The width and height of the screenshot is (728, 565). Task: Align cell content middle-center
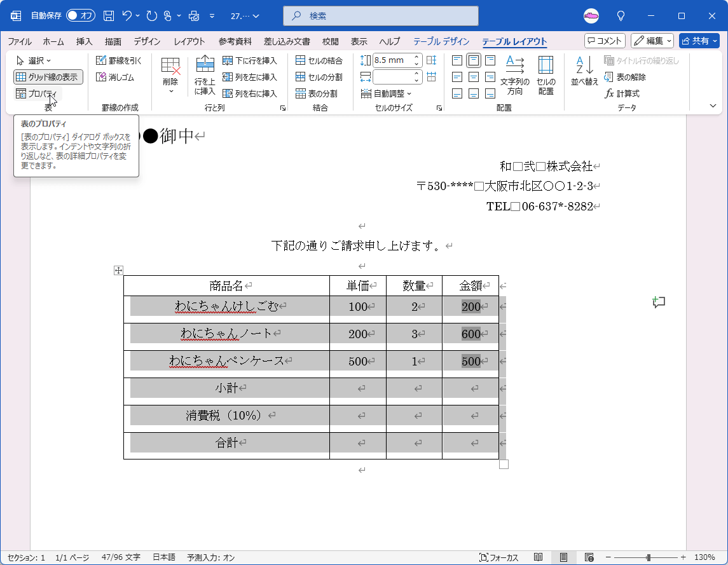[474, 77]
